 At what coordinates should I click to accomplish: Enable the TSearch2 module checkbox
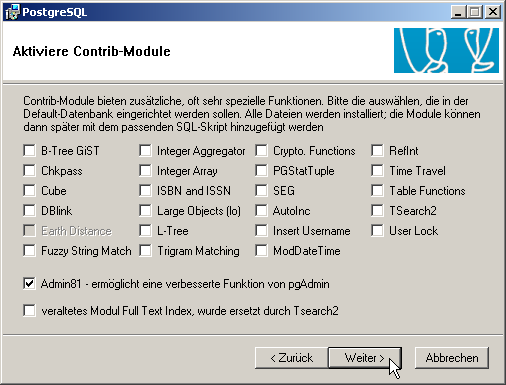click(377, 211)
